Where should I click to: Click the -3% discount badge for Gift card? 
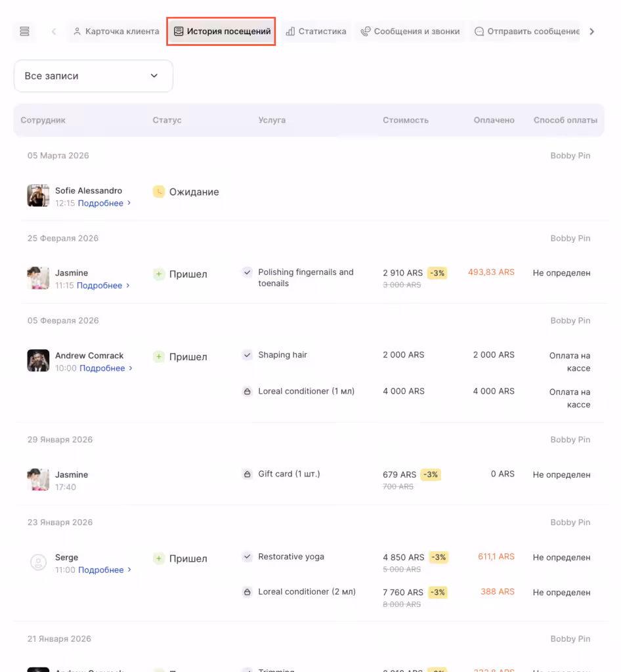pyautogui.click(x=431, y=474)
